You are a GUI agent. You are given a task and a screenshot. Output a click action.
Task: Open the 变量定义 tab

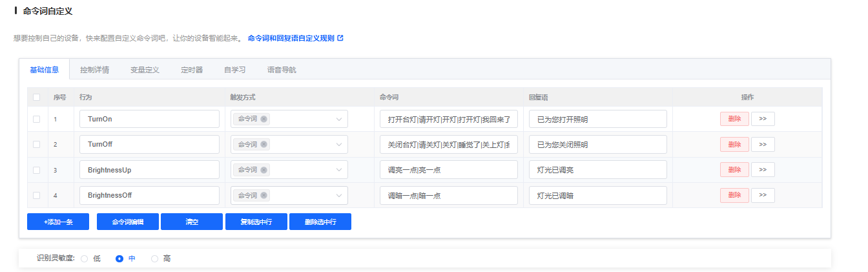click(x=145, y=69)
